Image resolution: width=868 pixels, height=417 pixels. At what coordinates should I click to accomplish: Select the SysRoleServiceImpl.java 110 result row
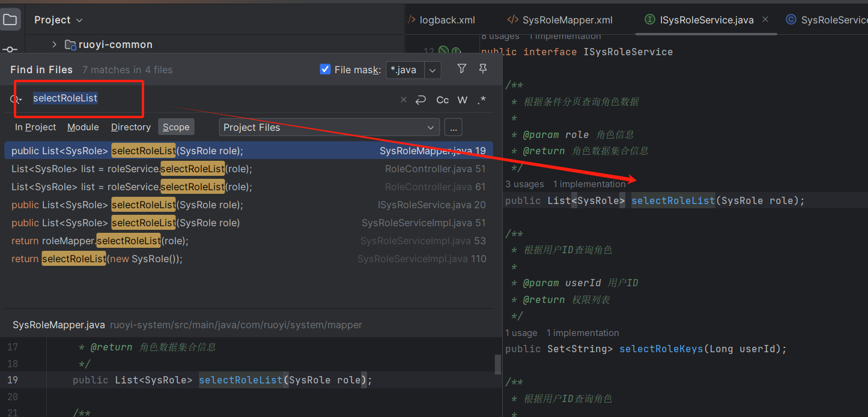tap(249, 259)
